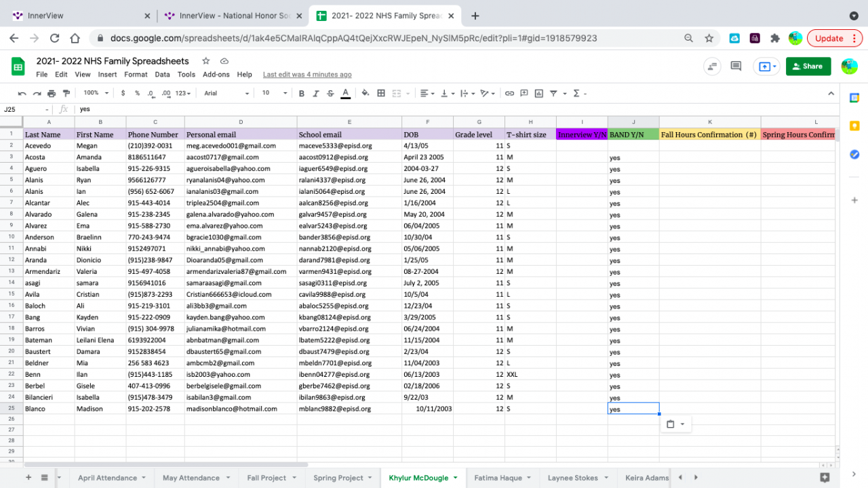Open the zoom 100% dropdown

point(95,93)
